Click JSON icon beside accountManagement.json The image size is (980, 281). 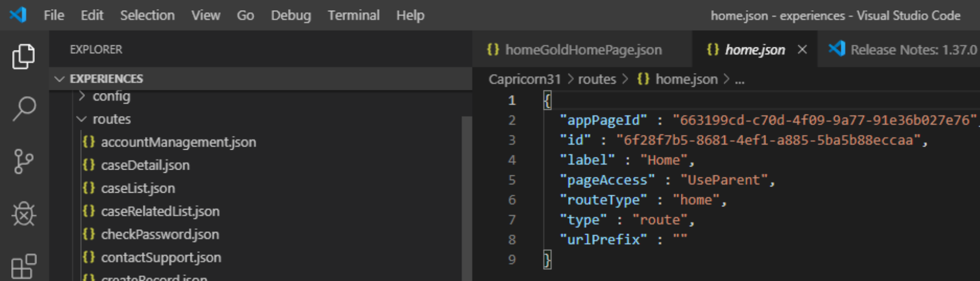[89, 142]
